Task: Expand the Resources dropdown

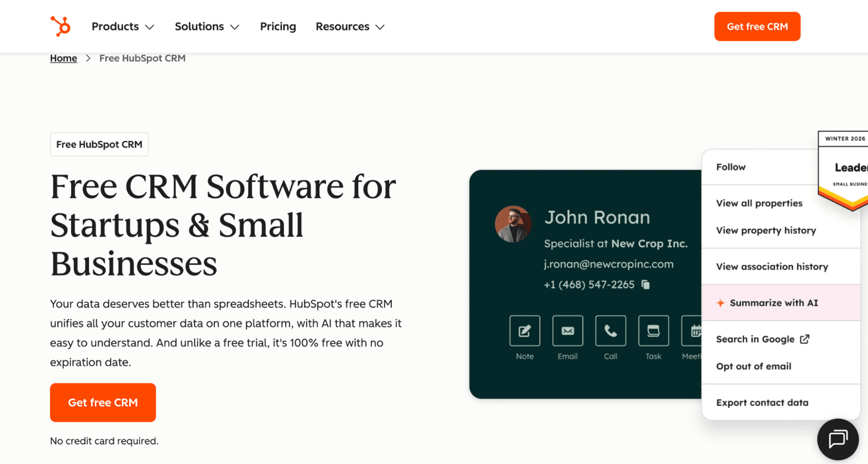Action: coord(350,27)
